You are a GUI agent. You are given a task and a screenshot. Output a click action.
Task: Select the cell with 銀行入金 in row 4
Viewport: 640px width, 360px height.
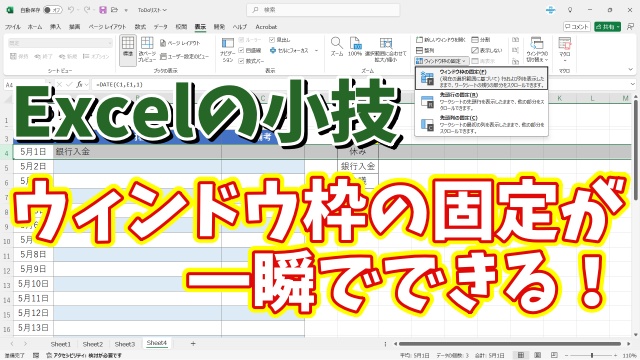click(x=138, y=152)
